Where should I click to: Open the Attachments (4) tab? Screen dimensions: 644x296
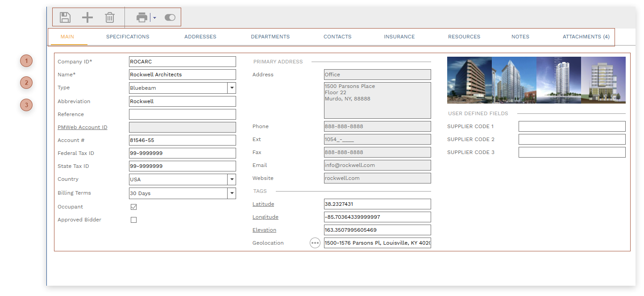pos(586,37)
